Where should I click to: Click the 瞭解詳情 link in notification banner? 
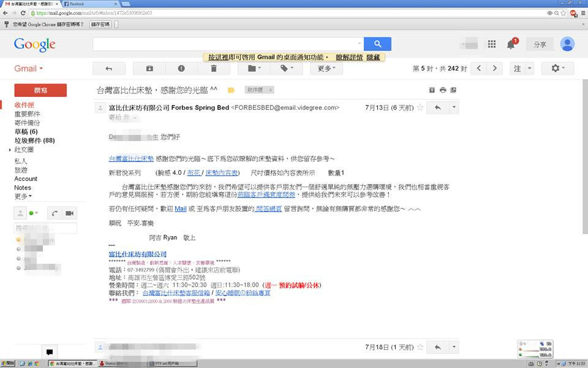(x=349, y=58)
